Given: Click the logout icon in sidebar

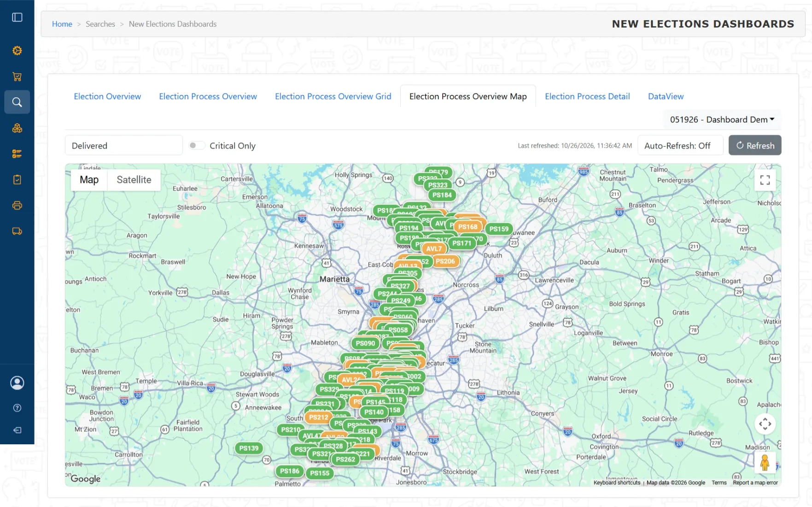Looking at the screenshot, I should [17, 430].
